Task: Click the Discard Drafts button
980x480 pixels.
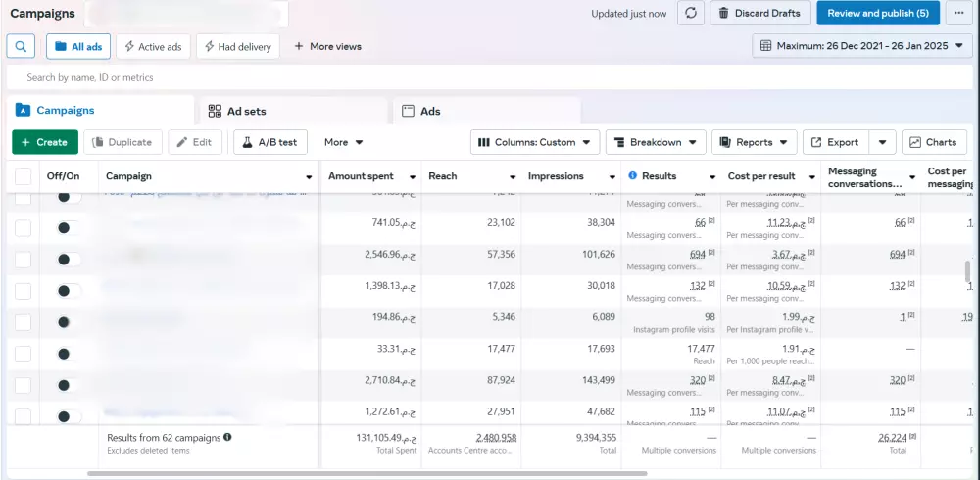Action: tap(759, 14)
